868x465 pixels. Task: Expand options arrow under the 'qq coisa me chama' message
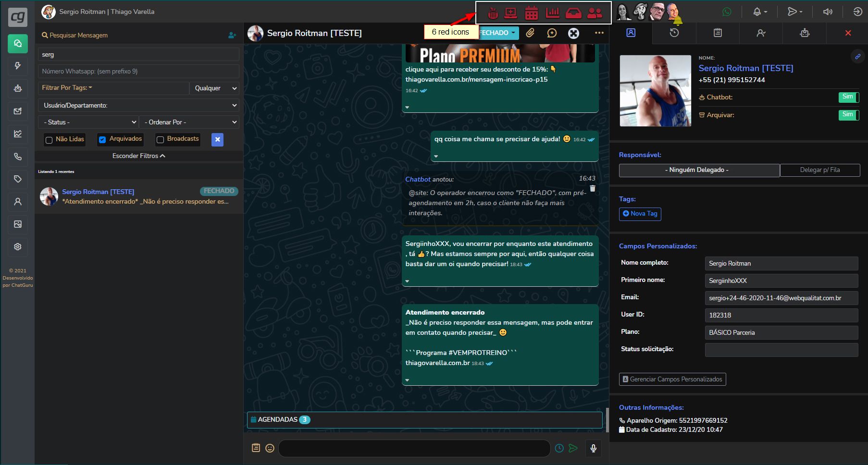(x=436, y=156)
